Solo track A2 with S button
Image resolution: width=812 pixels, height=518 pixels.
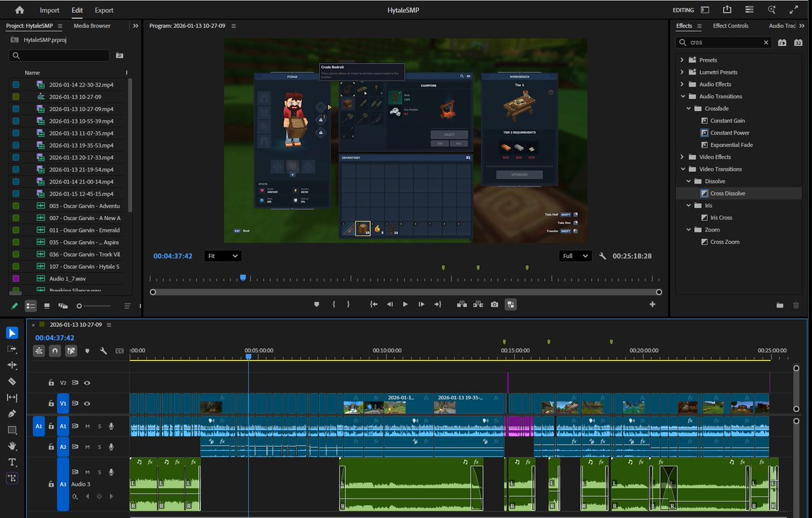click(x=99, y=447)
